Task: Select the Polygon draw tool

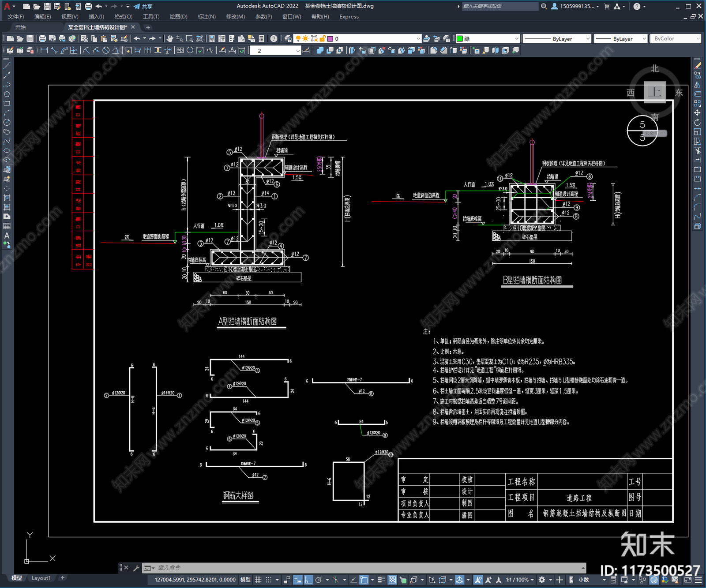Action: pos(7,94)
